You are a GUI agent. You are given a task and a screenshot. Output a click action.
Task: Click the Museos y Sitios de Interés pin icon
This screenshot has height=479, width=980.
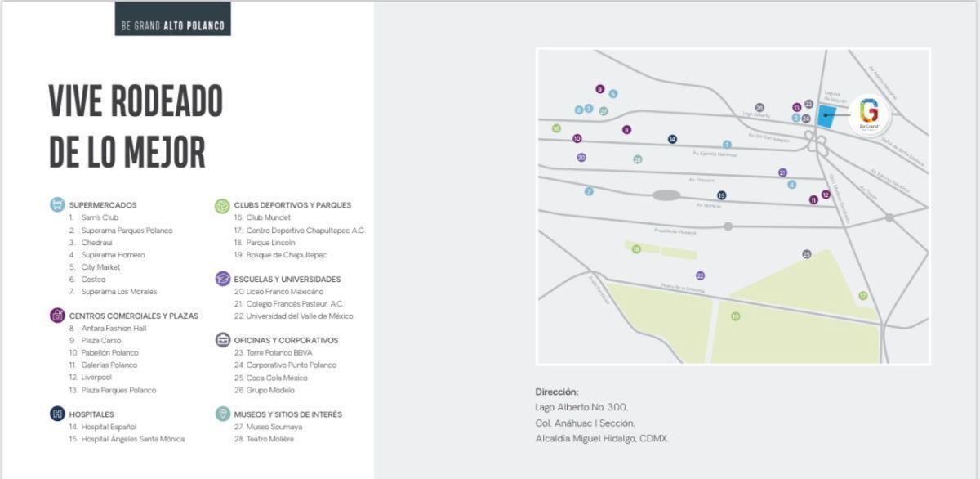click(222, 414)
